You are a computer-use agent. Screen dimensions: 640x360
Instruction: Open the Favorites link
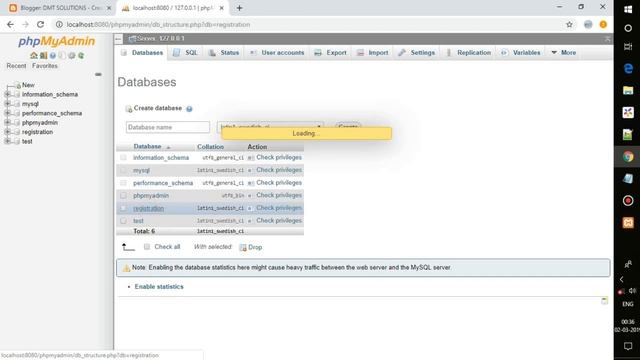45,66
